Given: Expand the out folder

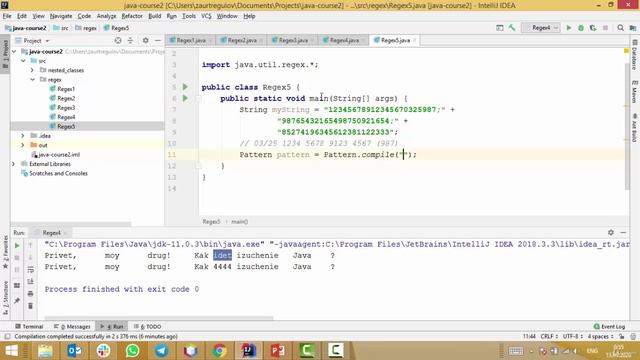Looking at the screenshot, I should [23, 145].
